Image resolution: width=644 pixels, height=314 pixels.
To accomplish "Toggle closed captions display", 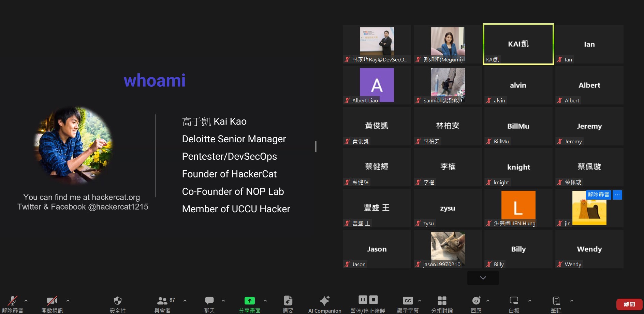I will coord(408,301).
